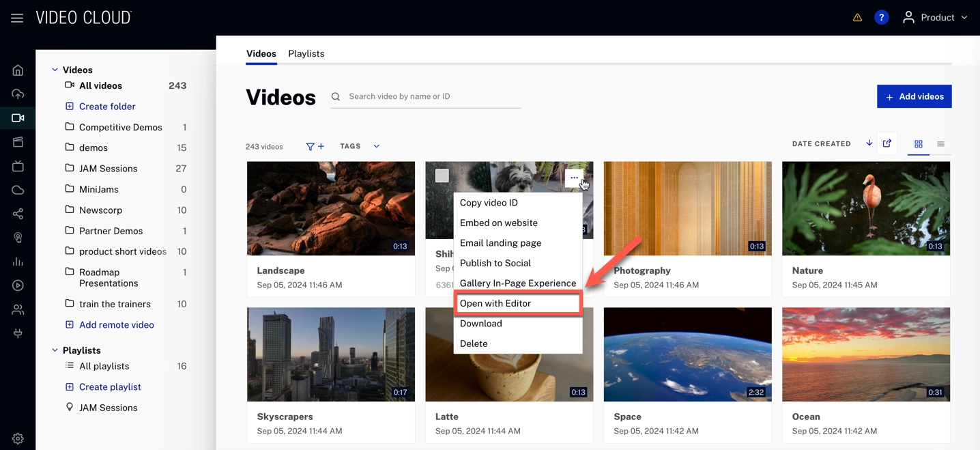Switch to grid view layout
Image resolution: width=980 pixels, height=450 pixels.
click(918, 144)
